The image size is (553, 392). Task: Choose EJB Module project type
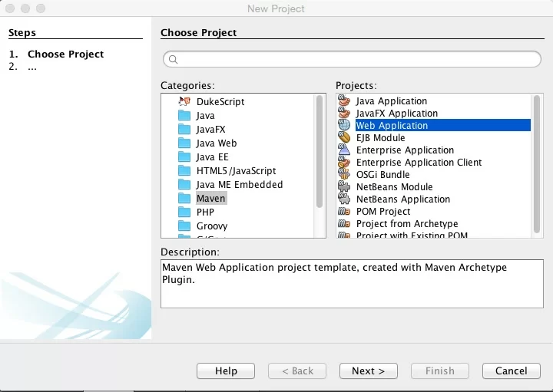tap(380, 138)
